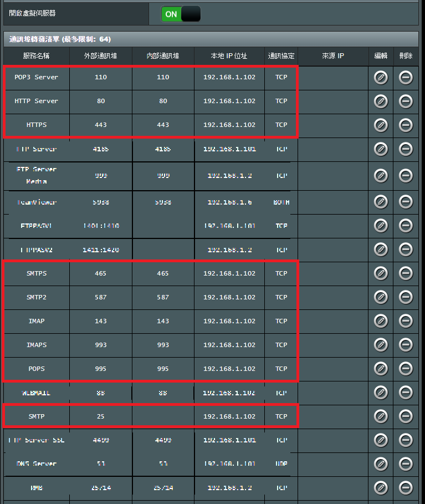Select the HTTPS service name cell
The height and width of the screenshot is (504, 425).
pyautogui.click(x=36, y=125)
